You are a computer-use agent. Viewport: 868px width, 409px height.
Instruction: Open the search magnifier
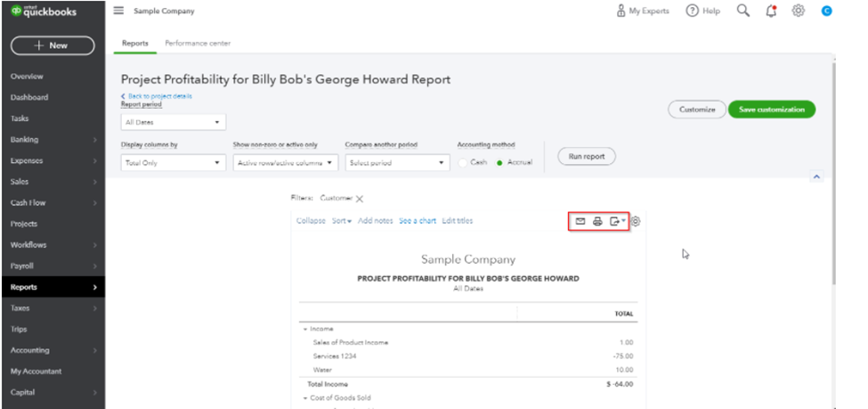[743, 11]
